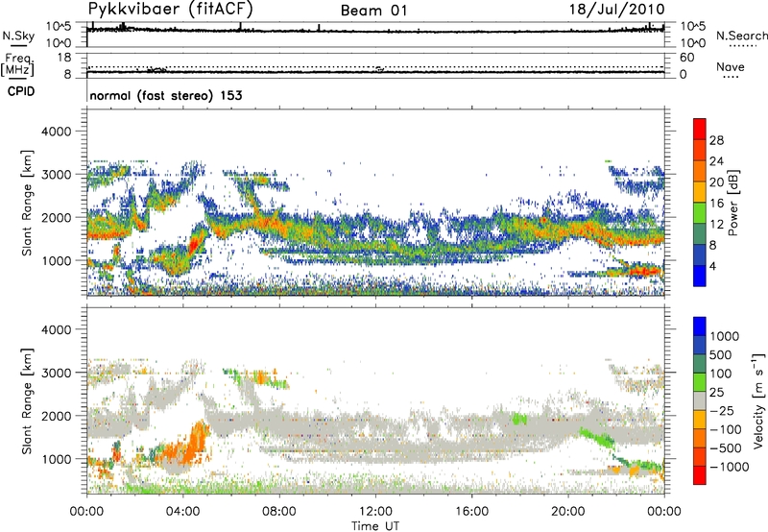Image resolution: width=768 pixels, height=532 pixels.
Task: Click the '1000' positive Velocity scale value
Action: (x=724, y=336)
